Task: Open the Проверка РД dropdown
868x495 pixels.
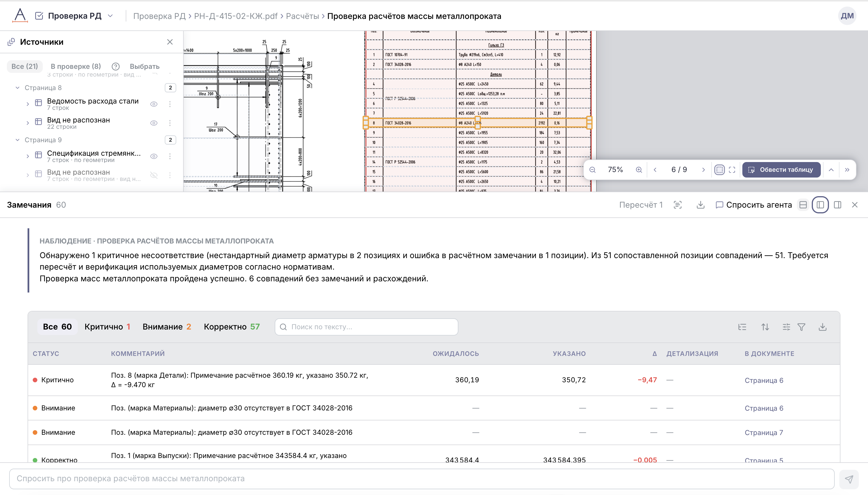Action: pos(110,16)
